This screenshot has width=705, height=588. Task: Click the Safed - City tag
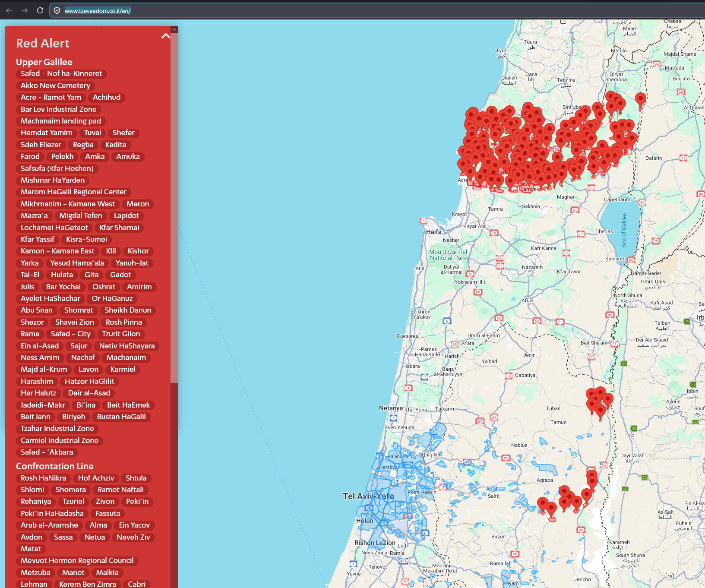pyautogui.click(x=71, y=334)
